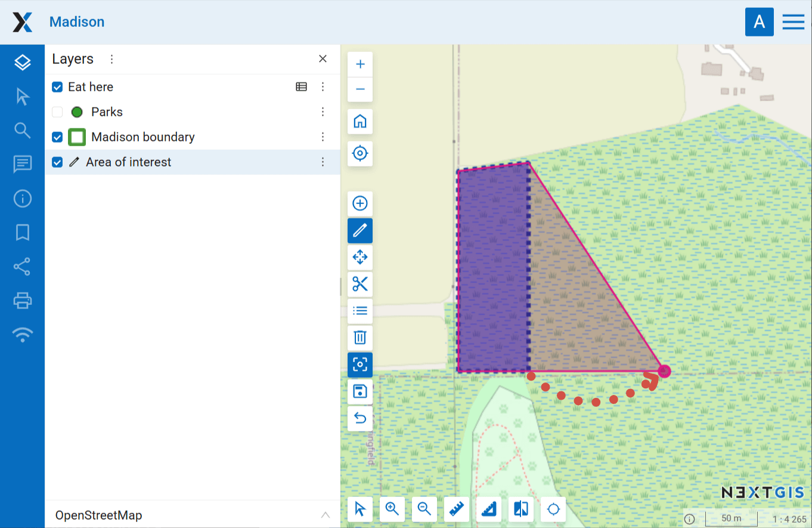The width and height of the screenshot is (812, 528).
Task: Open the user avatar A menu
Action: (x=759, y=22)
